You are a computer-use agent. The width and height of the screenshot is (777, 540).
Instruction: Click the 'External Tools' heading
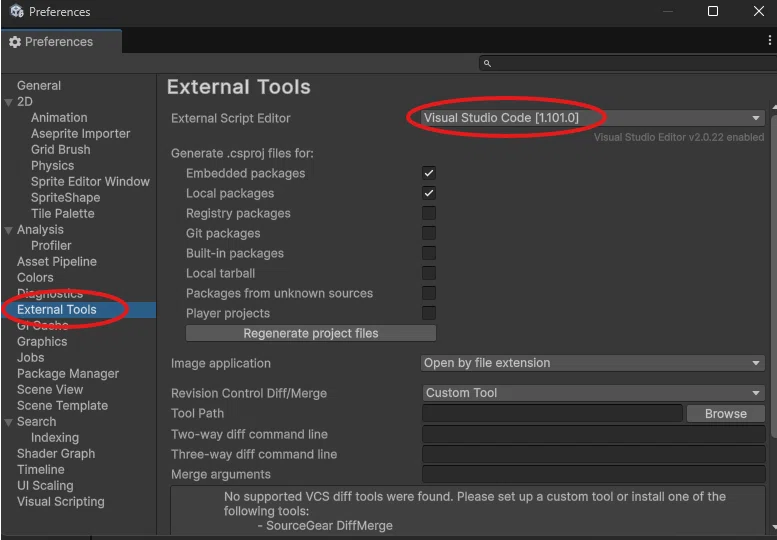(x=239, y=87)
